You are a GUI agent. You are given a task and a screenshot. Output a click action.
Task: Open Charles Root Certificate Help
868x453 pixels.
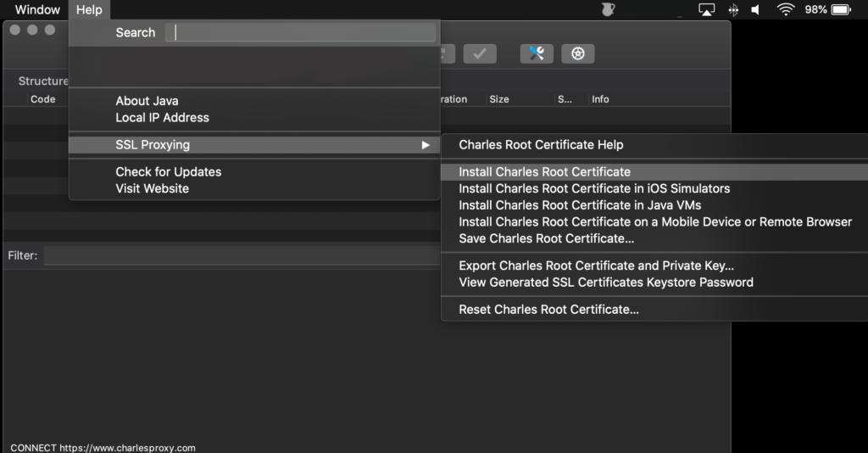[x=654, y=144]
